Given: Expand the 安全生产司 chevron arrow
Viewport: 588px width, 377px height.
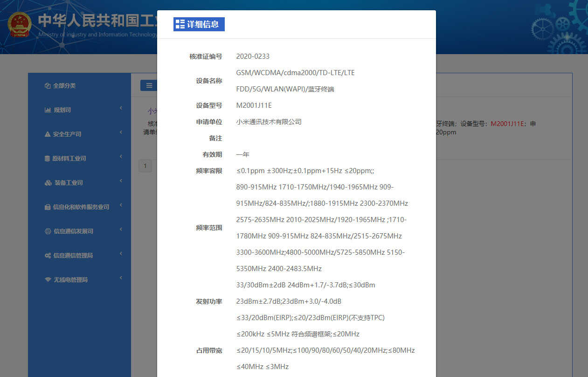Looking at the screenshot, I should click(x=121, y=133).
